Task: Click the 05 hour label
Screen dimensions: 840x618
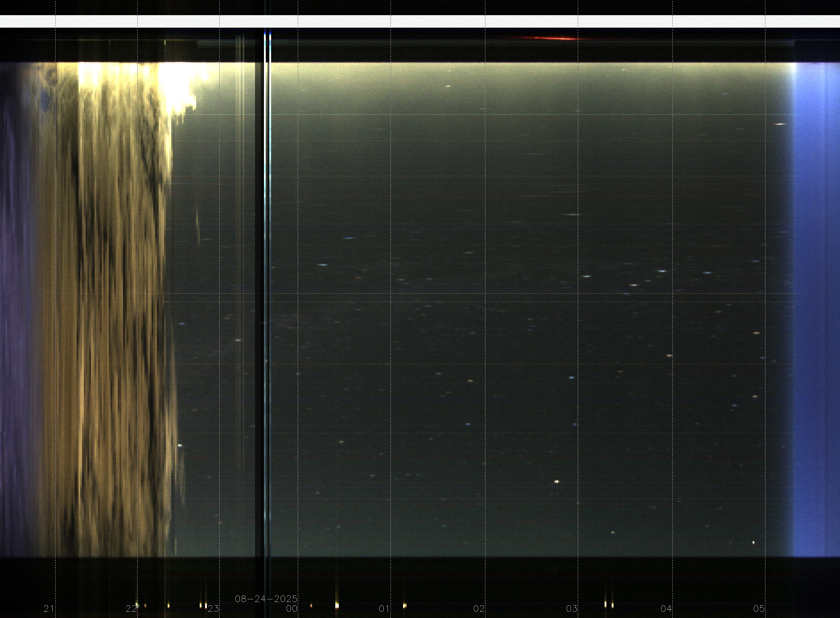Action: (759, 609)
